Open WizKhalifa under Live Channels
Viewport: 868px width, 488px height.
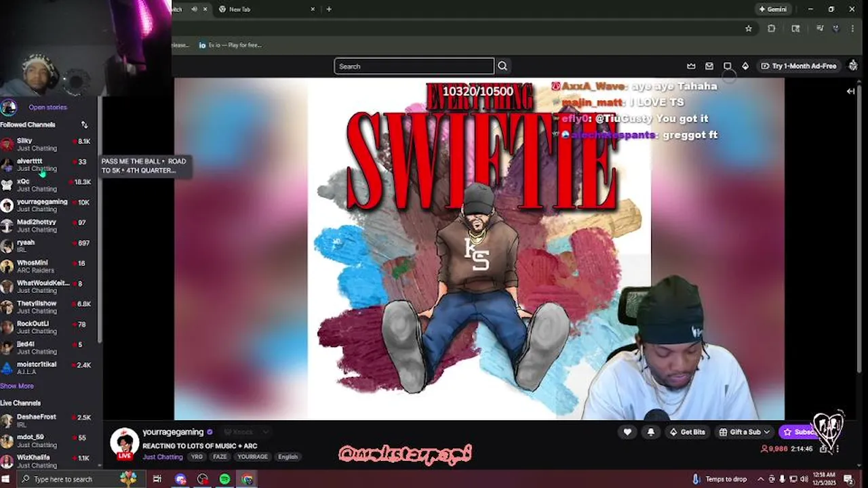click(x=50, y=461)
